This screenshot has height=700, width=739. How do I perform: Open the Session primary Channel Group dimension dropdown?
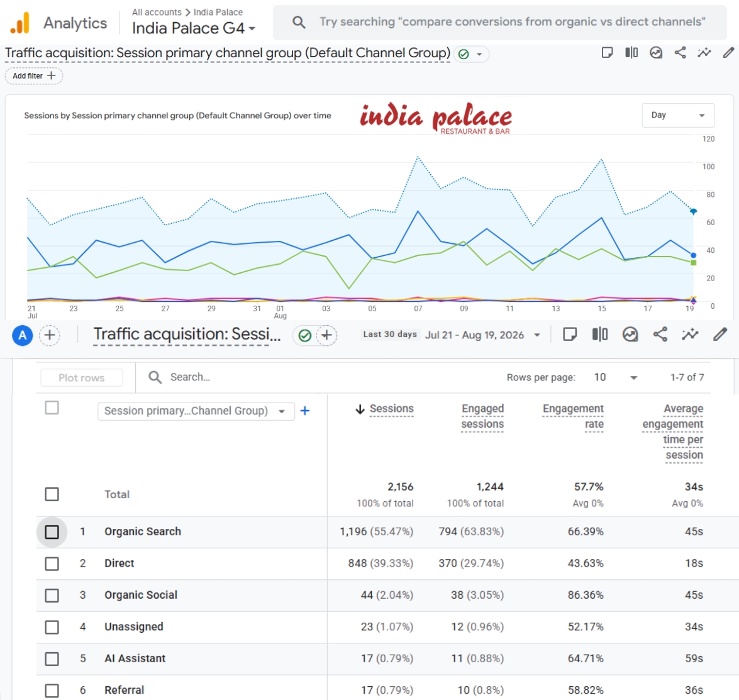tap(196, 411)
